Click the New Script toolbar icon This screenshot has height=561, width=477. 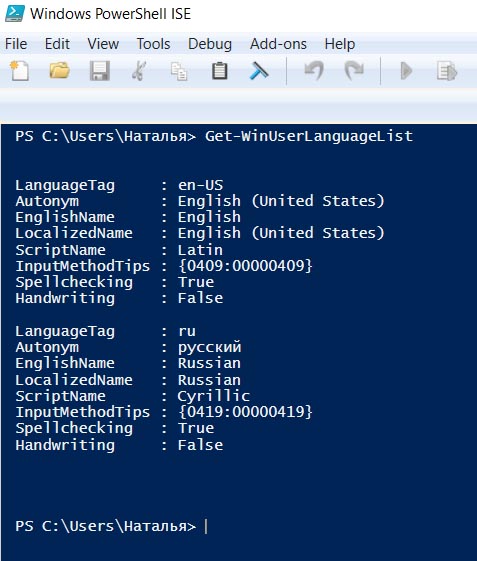point(20,70)
